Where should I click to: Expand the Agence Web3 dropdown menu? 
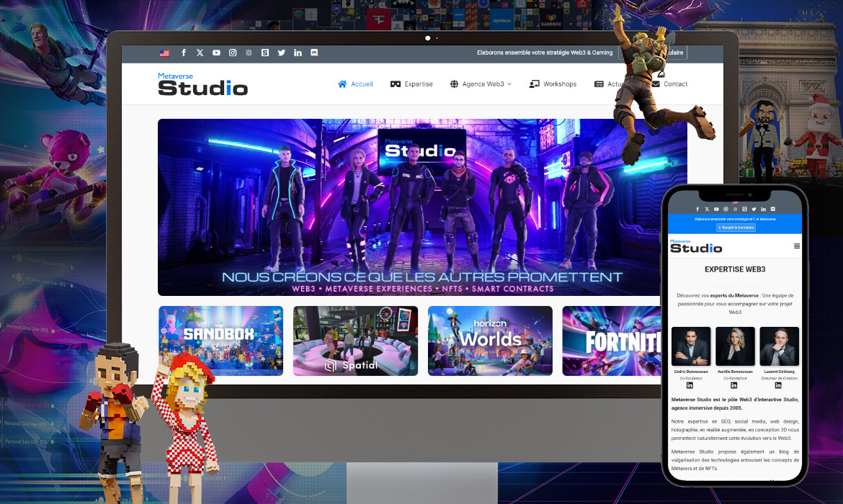click(481, 84)
